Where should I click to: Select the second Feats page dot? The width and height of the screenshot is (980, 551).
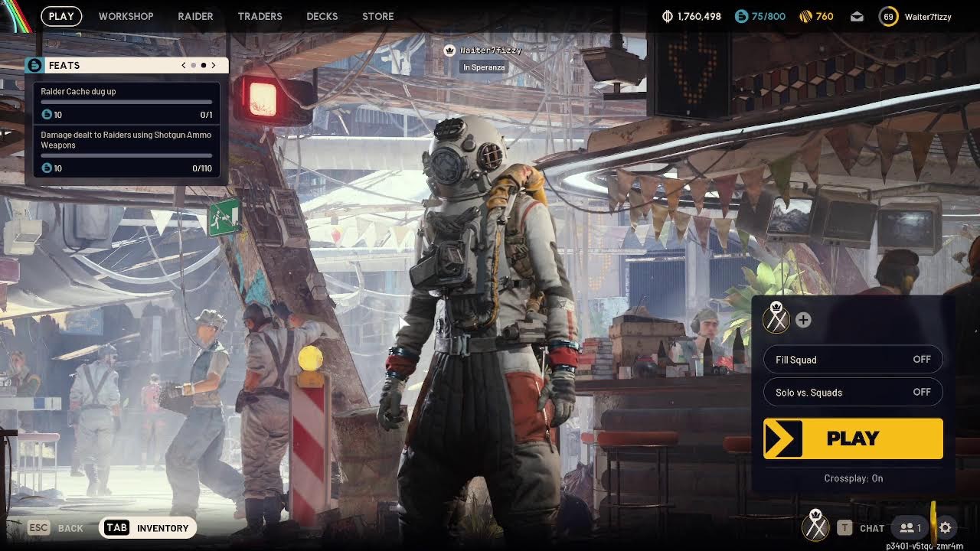[203, 65]
